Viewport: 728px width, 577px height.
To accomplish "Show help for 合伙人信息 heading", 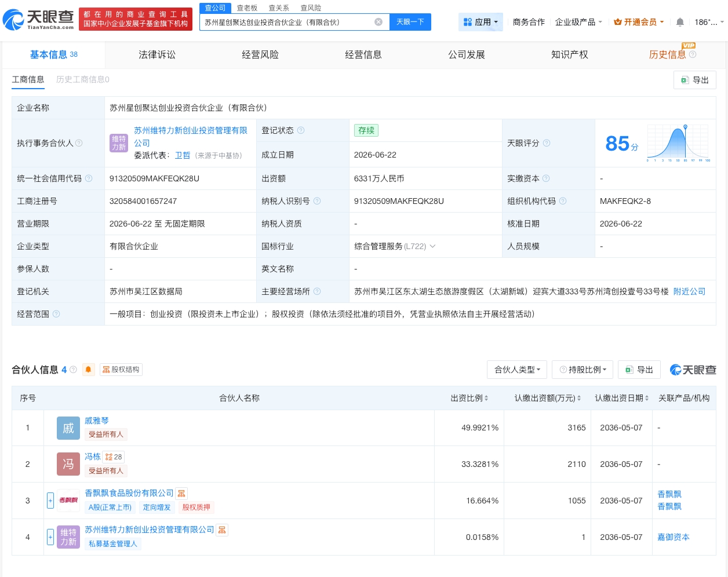I will [73, 370].
